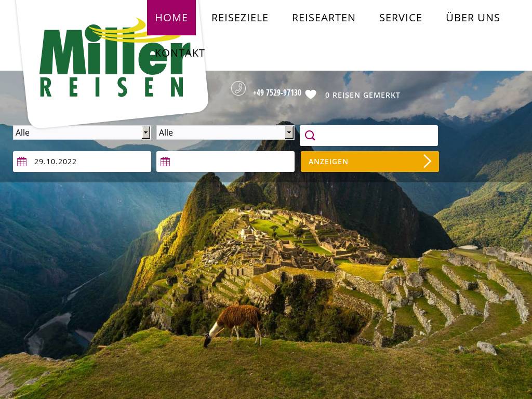Expand the first Alle select box
Screen dimensions: 532x399
(82, 132)
